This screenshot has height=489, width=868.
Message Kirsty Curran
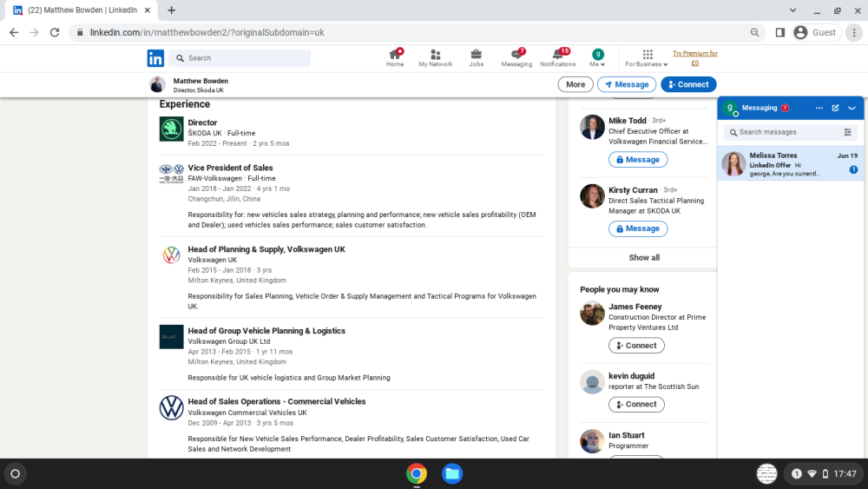coord(638,228)
